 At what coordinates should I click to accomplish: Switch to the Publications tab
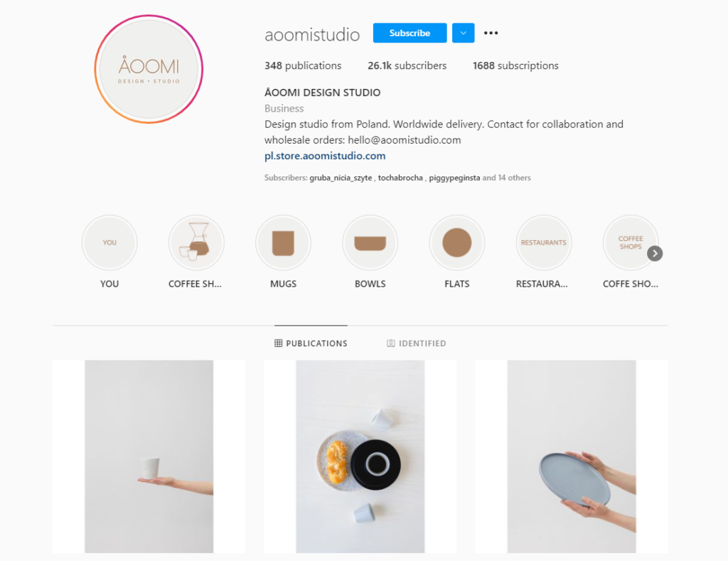(x=311, y=343)
